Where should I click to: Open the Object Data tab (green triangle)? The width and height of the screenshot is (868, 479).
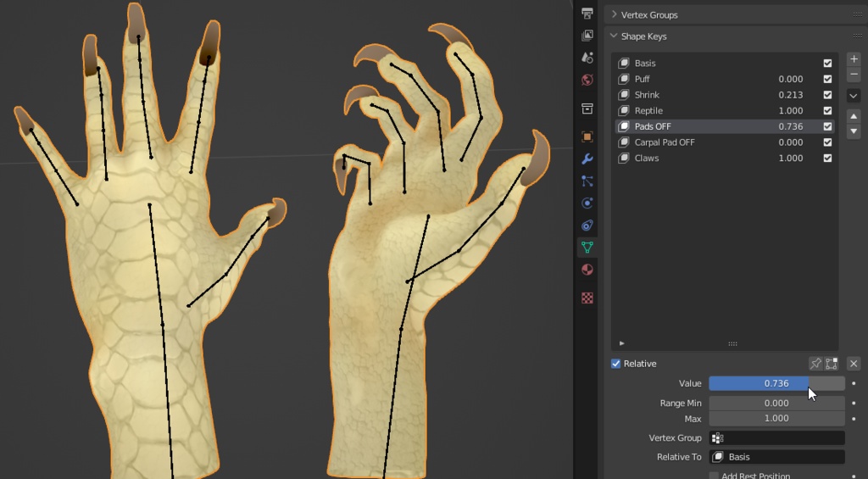pyautogui.click(x=587, y=248)
